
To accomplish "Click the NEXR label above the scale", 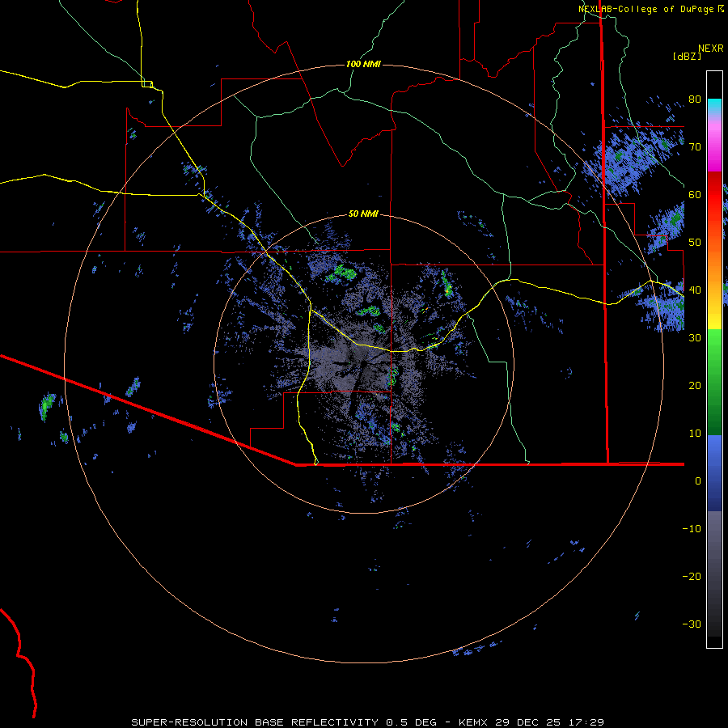I will (x=711, y=49).
